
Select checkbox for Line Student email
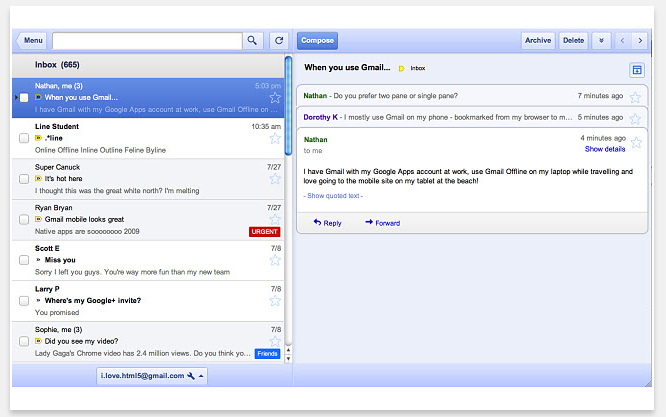coord(24,138)
